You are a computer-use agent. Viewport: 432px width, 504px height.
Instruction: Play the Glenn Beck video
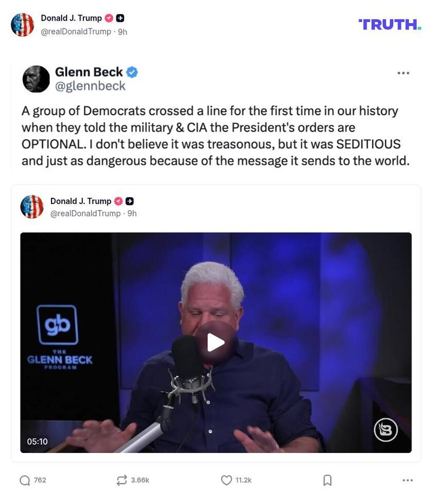point(216,343)
